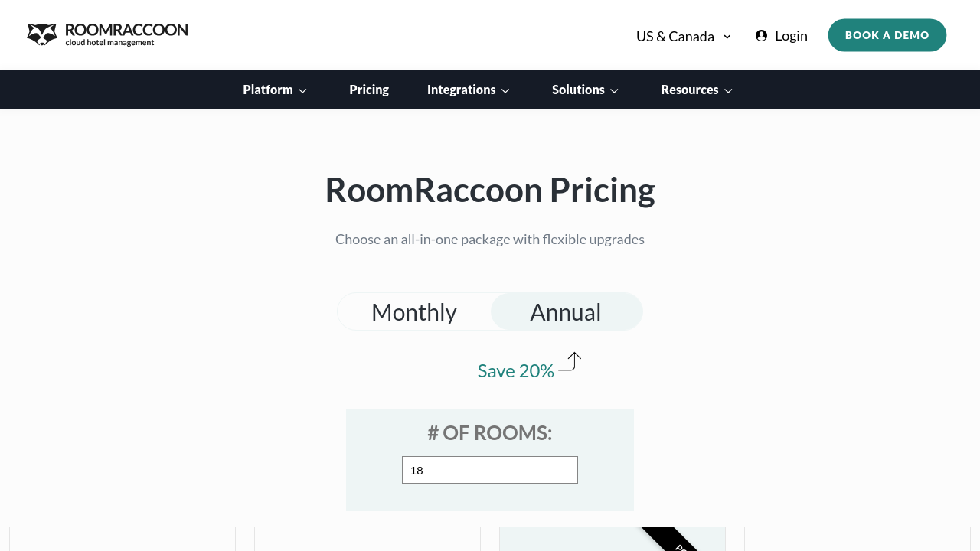Open the US & Canada region dropdown
The width and height of the screenshot is (980, 551).
(x=684, y=36)
